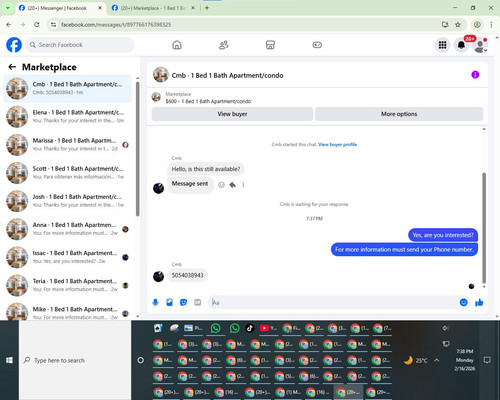View site information icon in address bar
The image size is (500, 400).
click(x=53, y=25)
